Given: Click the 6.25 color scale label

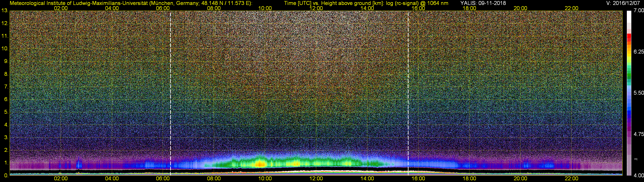Looking at the screenshot, I should (x=638, y=52).
